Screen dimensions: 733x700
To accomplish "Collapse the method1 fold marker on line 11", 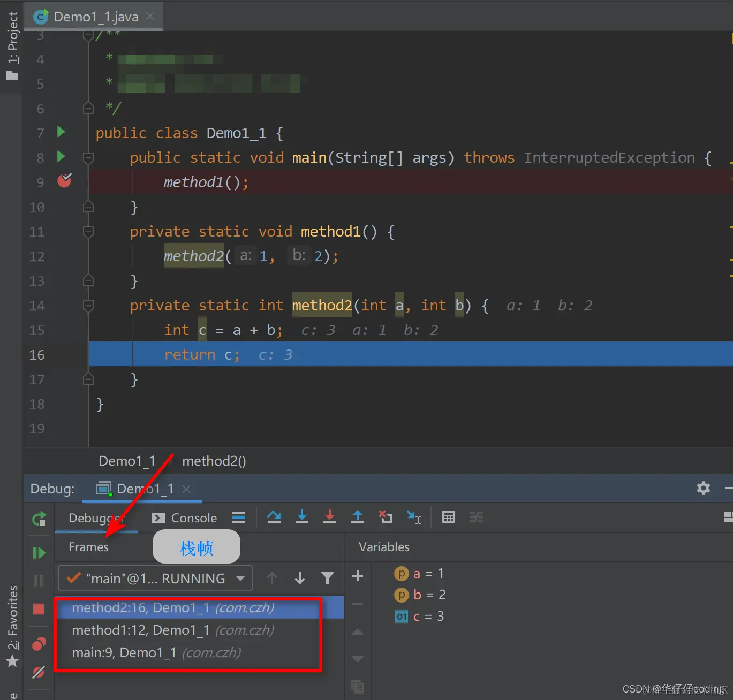I will (x=88, y=232).
